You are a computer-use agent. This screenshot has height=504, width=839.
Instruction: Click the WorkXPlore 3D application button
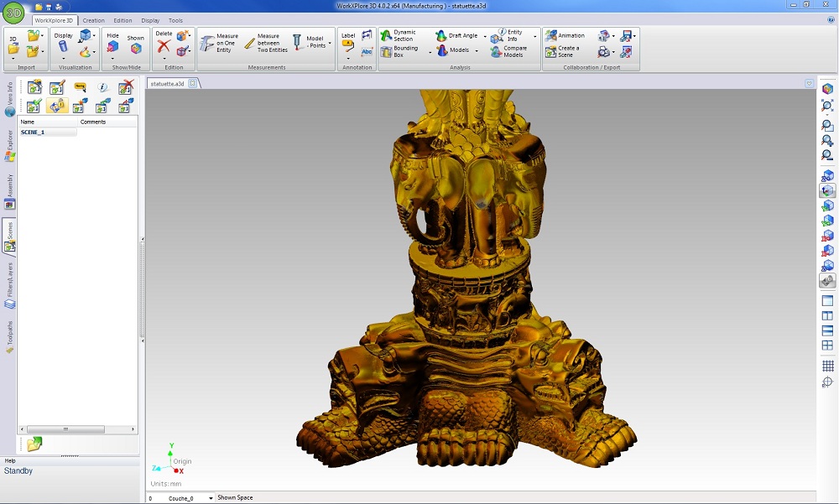click(x=13, y=13)
